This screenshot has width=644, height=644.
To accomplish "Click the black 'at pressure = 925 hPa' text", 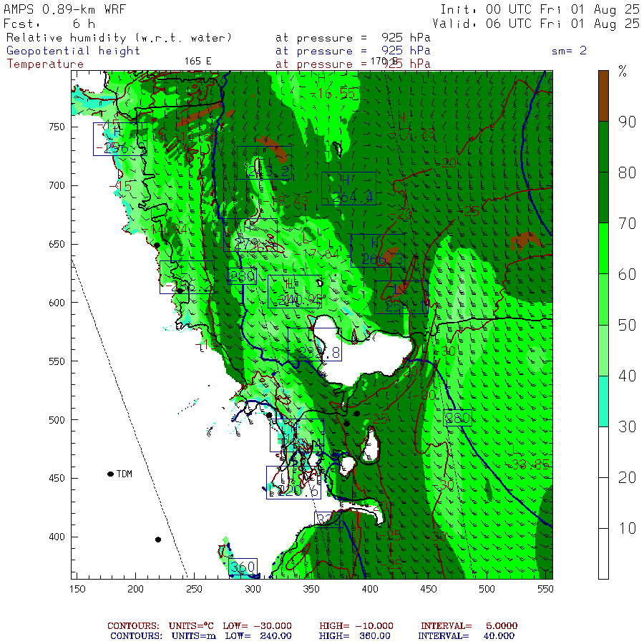I will click(353, 38).
